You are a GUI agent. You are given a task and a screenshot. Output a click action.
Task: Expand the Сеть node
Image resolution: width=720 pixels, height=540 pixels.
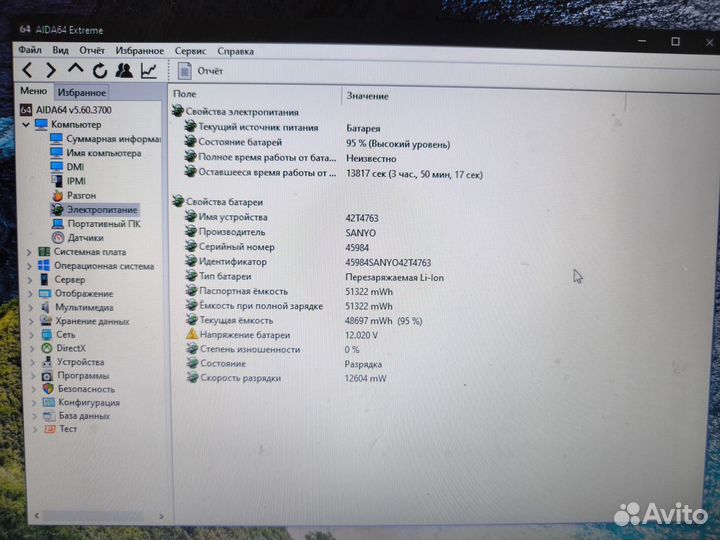pos(32,335)
